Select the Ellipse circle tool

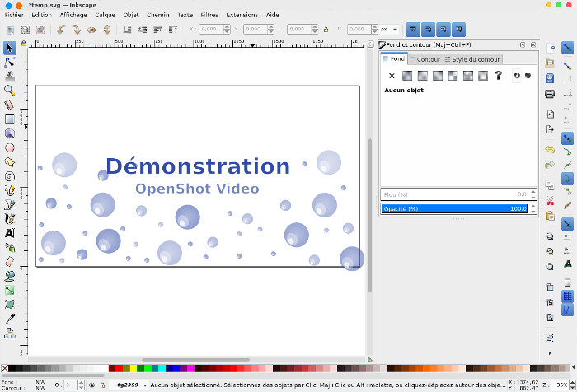pos(10,147)
